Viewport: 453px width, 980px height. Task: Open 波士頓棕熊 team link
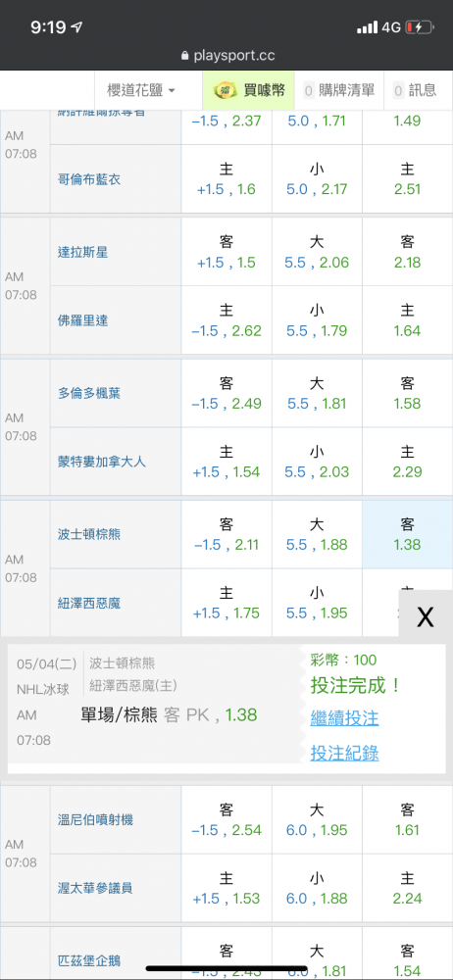(89, 534)
